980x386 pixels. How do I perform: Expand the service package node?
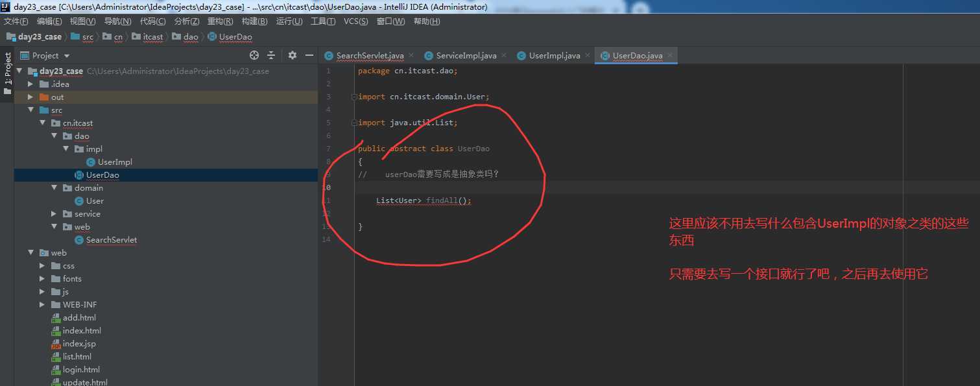[54, 214]
